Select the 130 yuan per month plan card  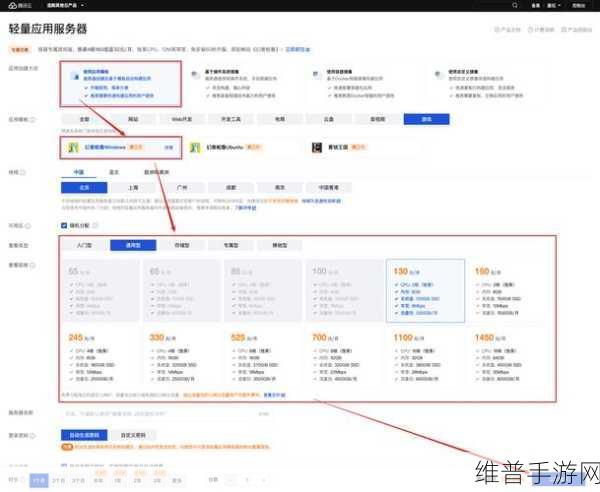pyautogui.click(x=426, y=291)
